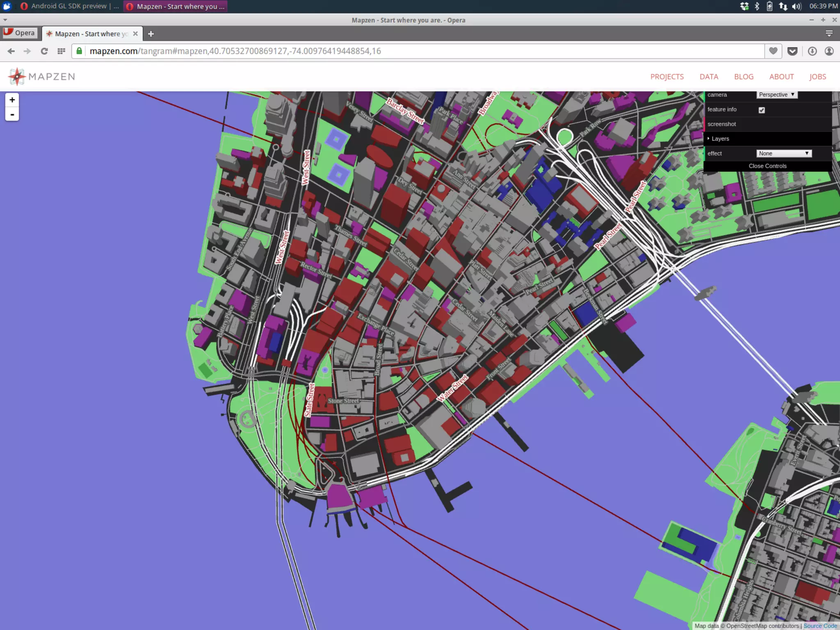This screenshot has height=630, width=840.
Task: Open the effect None dropdown
Action: pyautogui.click(x=783, y=153)
